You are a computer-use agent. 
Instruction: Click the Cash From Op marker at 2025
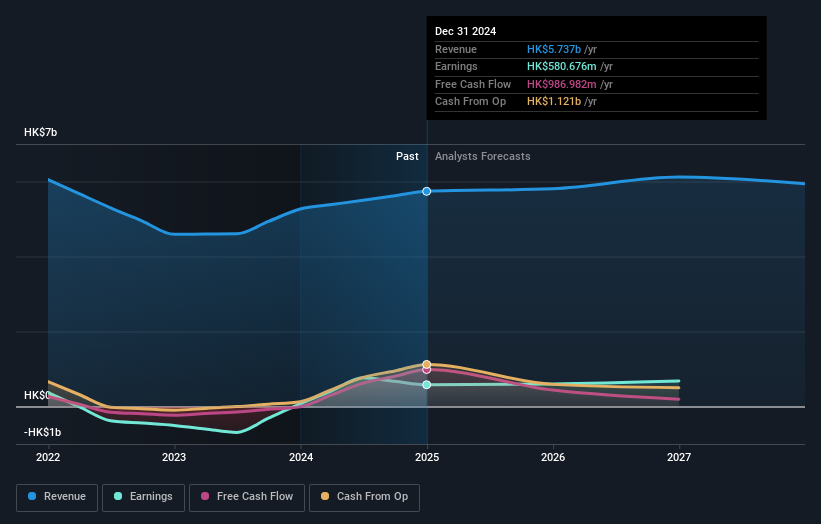(x=427, y=364)
